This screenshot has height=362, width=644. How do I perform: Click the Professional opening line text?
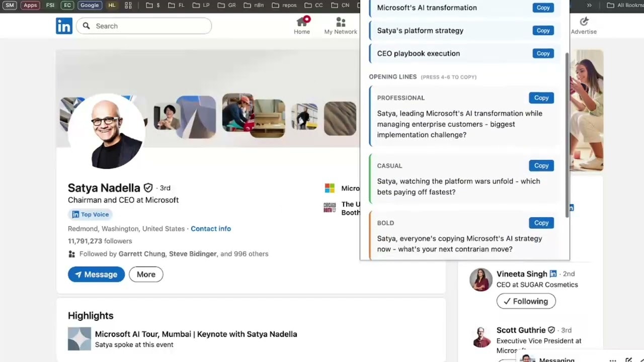(460, 124)
